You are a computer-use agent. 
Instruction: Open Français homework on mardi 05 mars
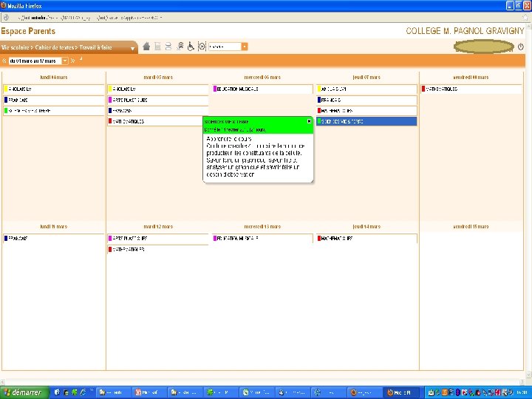(158, 111)
